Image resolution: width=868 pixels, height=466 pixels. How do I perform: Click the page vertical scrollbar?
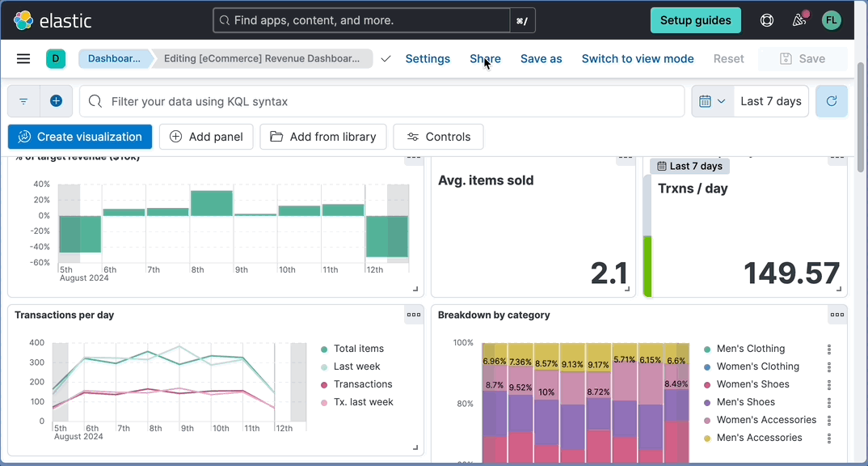click(860, 117)
